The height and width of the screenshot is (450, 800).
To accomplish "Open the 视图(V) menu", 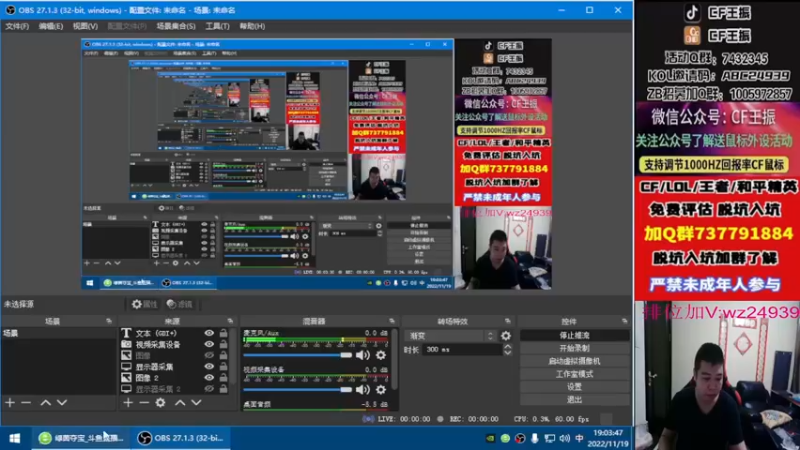I will [85, 26].
